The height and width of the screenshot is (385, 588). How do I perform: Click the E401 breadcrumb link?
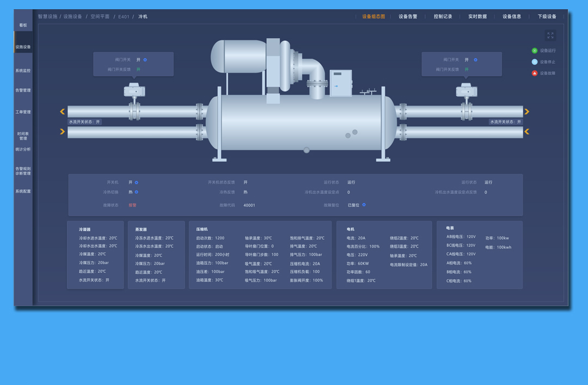[124, 17]
